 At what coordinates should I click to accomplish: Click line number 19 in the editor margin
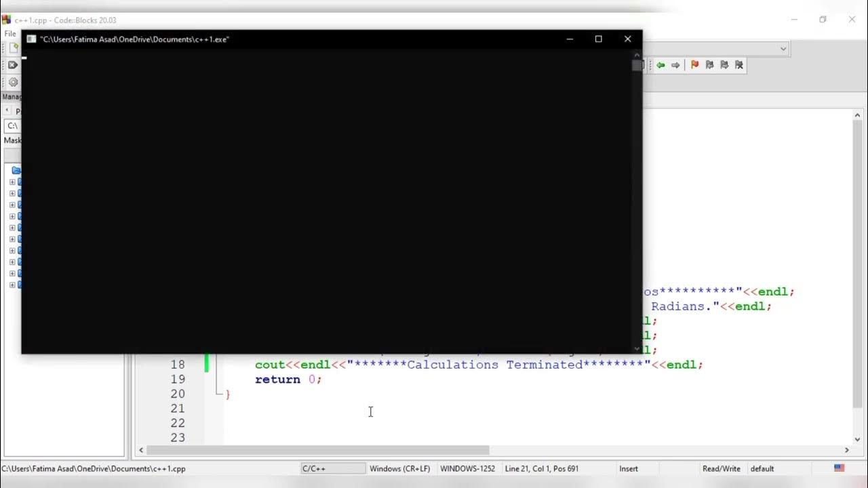[x=178, y=380]
